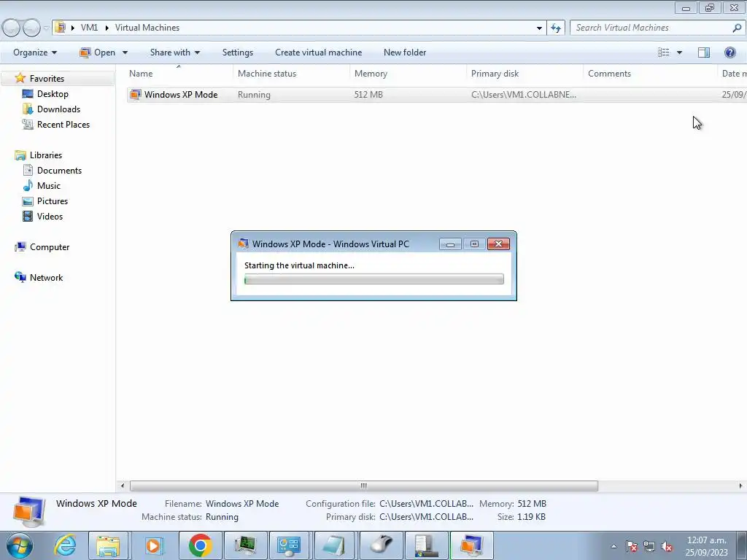Viewport: 747px width, 560px height.
Task: Click the large Windows XP Mode icon in the details pane
Action: (28, 511)
